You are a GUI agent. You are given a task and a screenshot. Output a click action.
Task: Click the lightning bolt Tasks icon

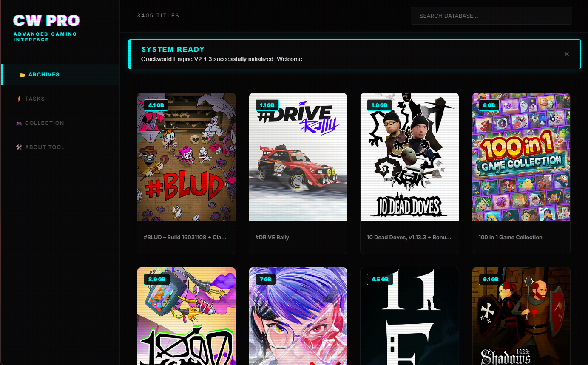tap(19, 99)
